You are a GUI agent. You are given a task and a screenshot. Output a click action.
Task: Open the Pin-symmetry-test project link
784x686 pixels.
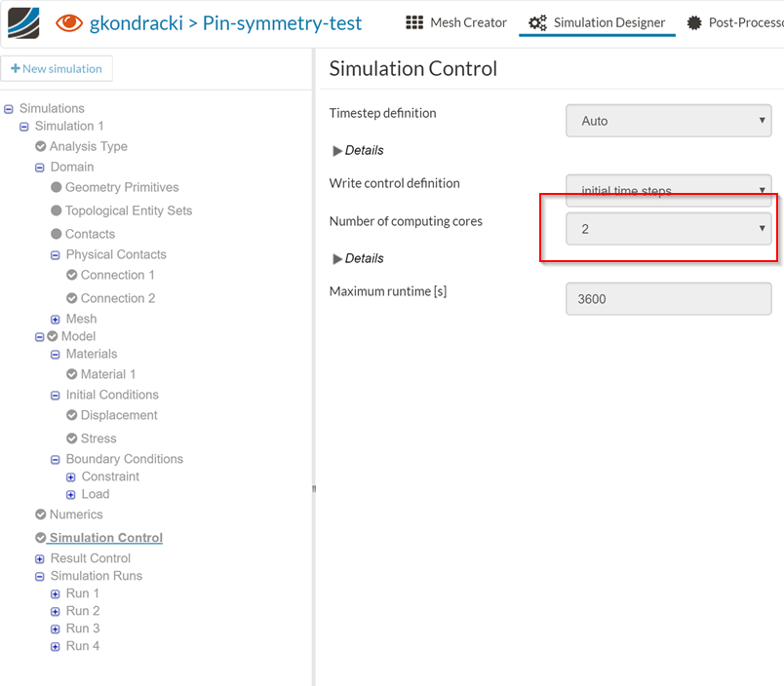coord(282,22)
